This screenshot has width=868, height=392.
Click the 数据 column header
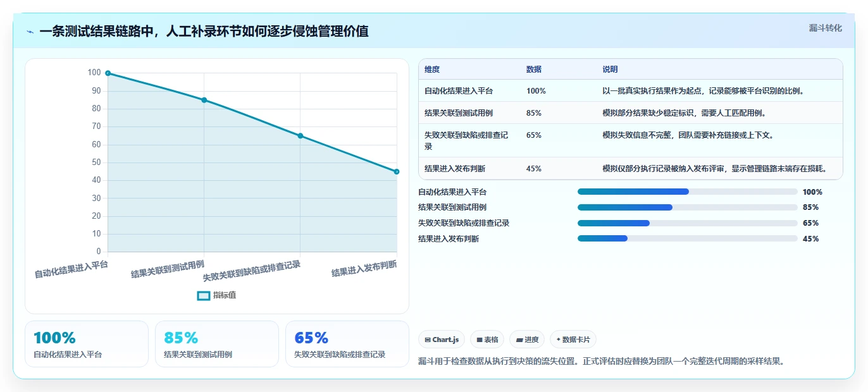point(534,70)
